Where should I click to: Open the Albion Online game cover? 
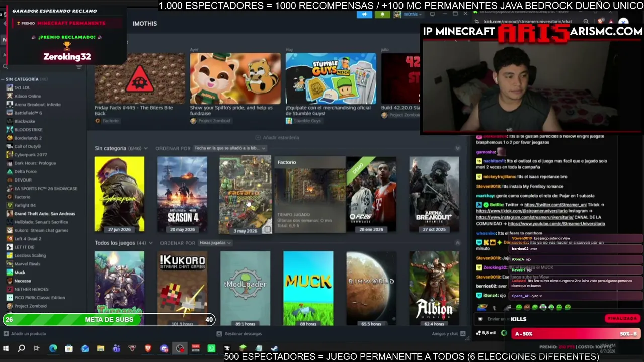[x=434, y=288]
